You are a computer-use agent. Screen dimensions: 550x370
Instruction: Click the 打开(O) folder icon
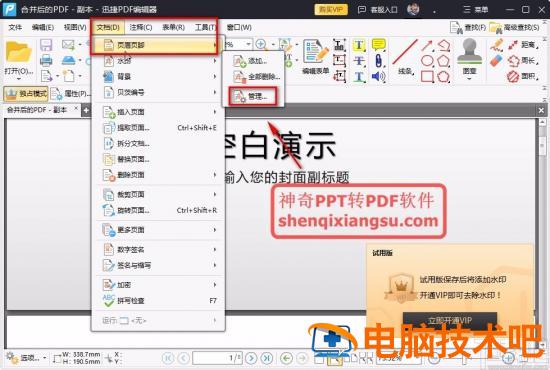[19, 52]
